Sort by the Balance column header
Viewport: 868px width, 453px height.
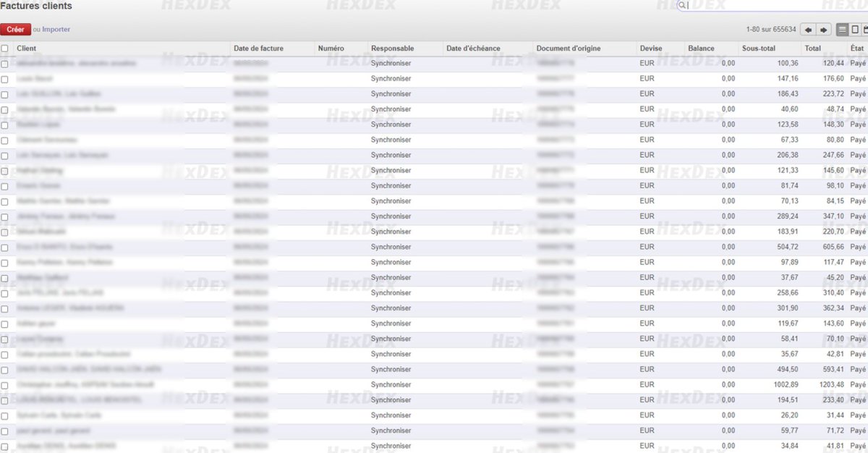click(701, 48)
